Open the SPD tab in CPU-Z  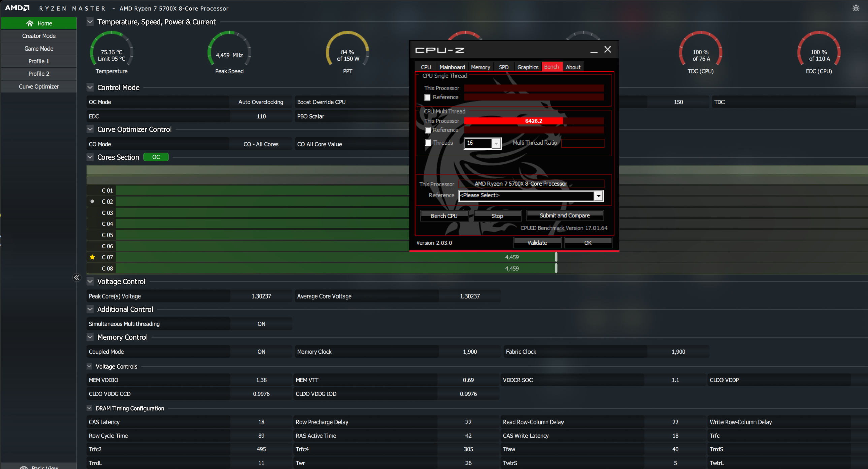click(x=504, y=67)
